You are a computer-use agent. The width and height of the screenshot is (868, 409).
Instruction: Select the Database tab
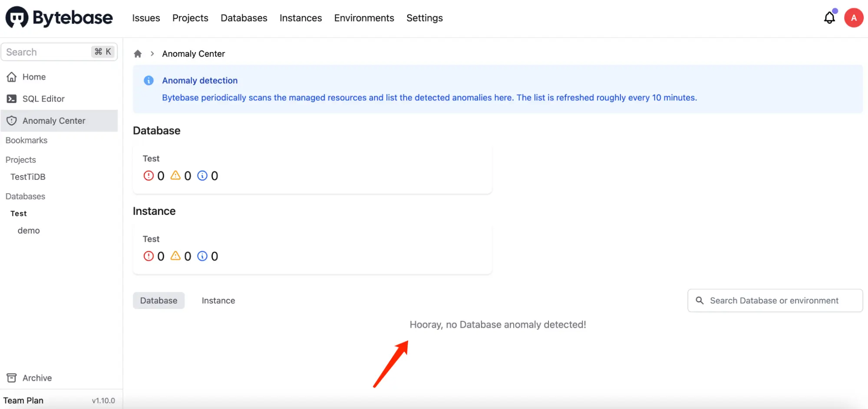click(158, 300)
